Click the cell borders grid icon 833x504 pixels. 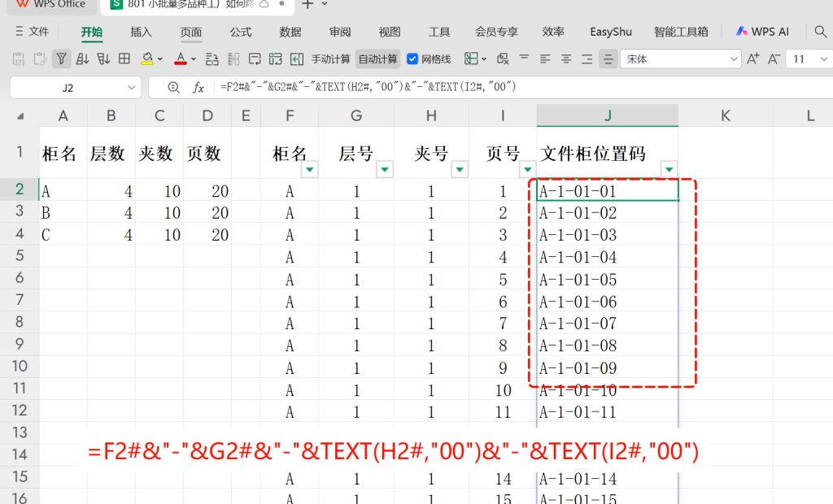click(x=124, y=59)
